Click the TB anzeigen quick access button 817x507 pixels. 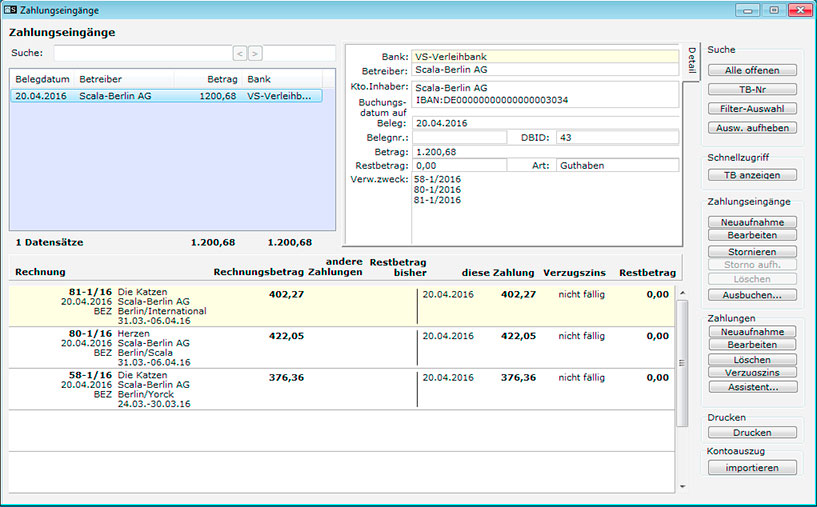pyautogui.click(x=752, y=175)
